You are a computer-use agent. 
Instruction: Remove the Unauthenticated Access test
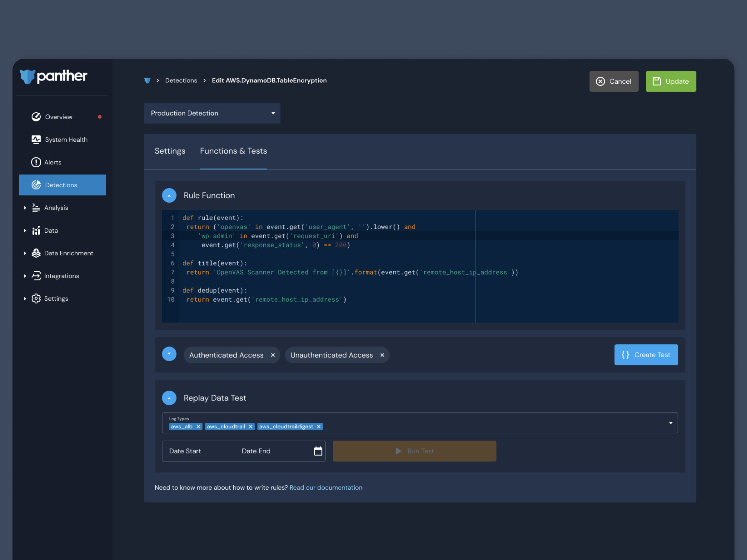pyautogui.click(x=382, y=355)
